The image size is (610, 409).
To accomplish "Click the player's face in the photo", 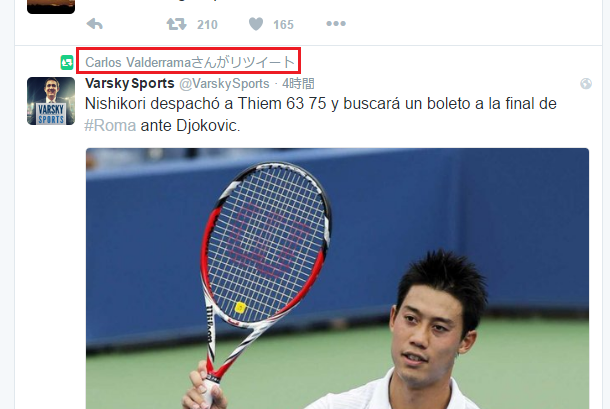I will click(430, 335).
